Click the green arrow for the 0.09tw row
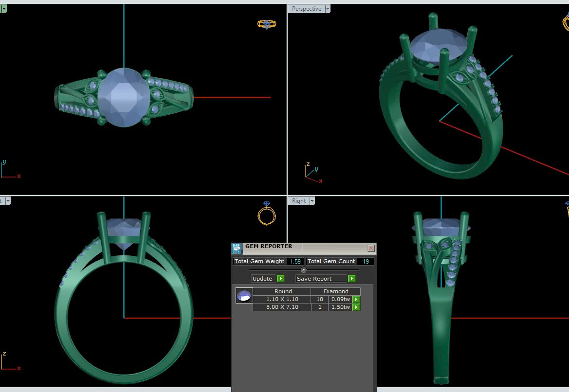Screen dimensions: 569x392 [x=356, y=300]
